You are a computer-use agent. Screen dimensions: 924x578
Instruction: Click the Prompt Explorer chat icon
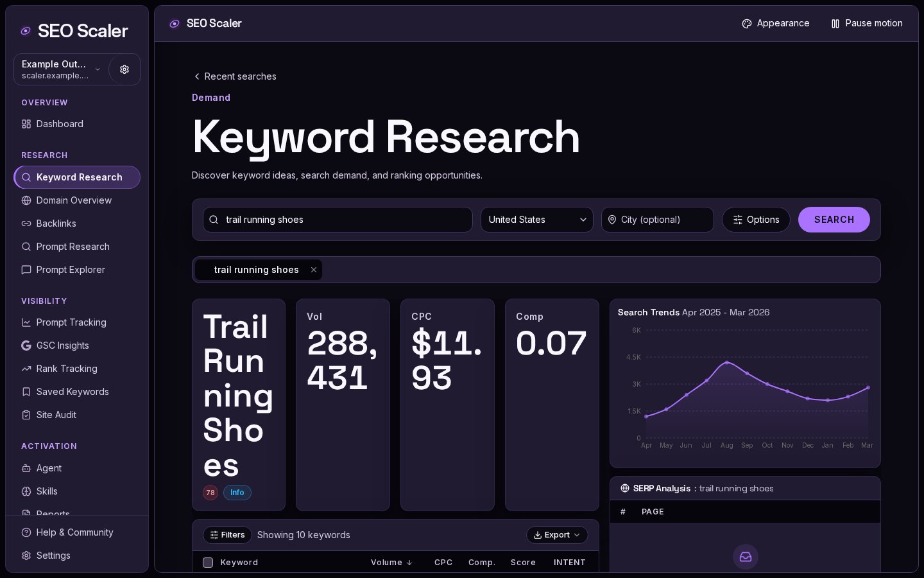[26, 270]
